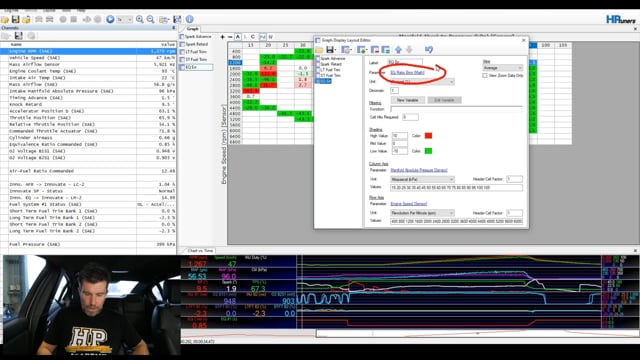Open playback speed dropdown in toolbar
Image resolution: width=640 pixels, height=360 pixels.
pyautogui.click(x=124, y=19)
